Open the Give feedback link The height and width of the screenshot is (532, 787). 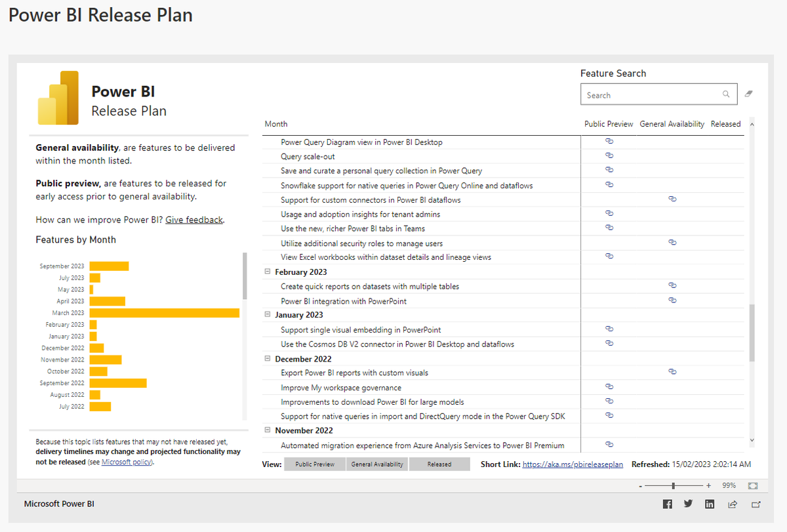tap(193, 219)
